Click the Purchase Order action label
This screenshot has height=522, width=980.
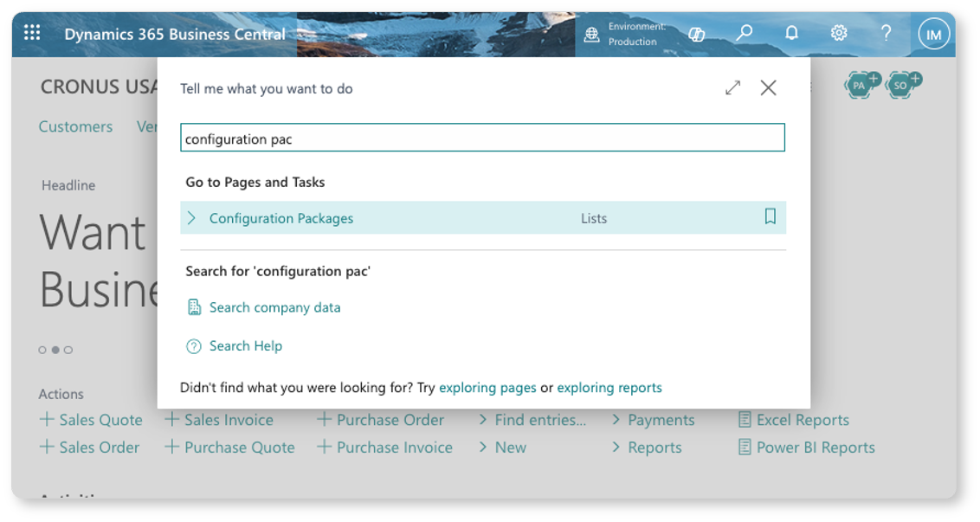pos(390,420)
